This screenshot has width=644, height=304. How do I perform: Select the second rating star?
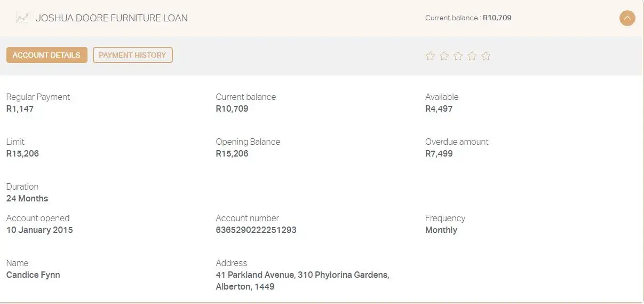444,56
